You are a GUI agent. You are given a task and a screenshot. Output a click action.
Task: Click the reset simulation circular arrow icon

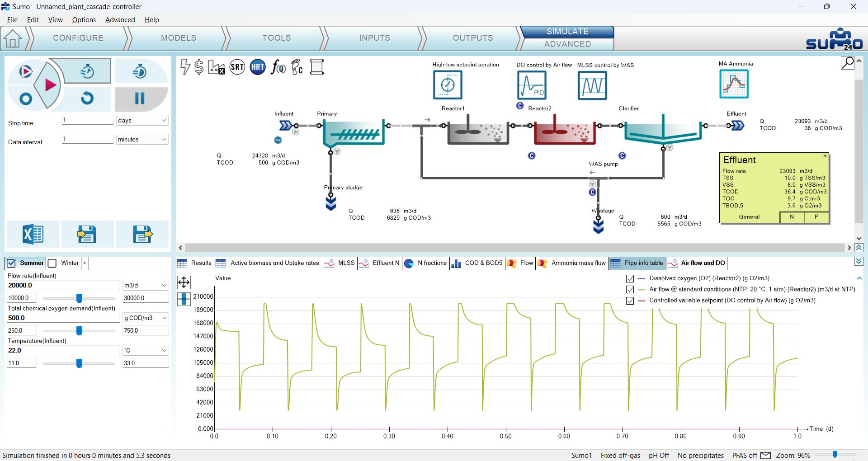pos(87,98)
